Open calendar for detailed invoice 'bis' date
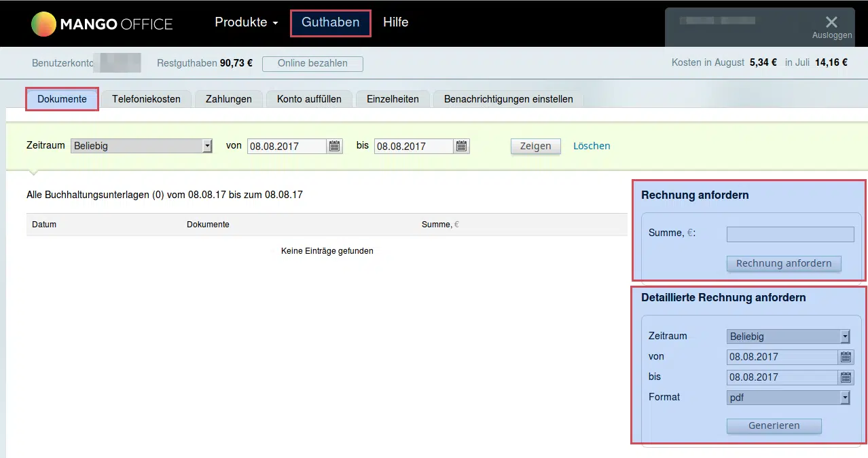The image size is (868, 458). (846, 377)
